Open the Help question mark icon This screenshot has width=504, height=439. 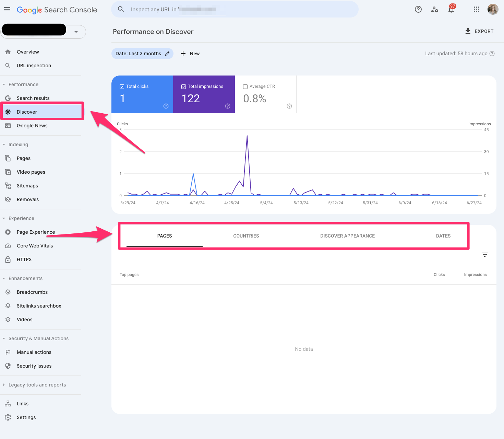coord(418,10)
